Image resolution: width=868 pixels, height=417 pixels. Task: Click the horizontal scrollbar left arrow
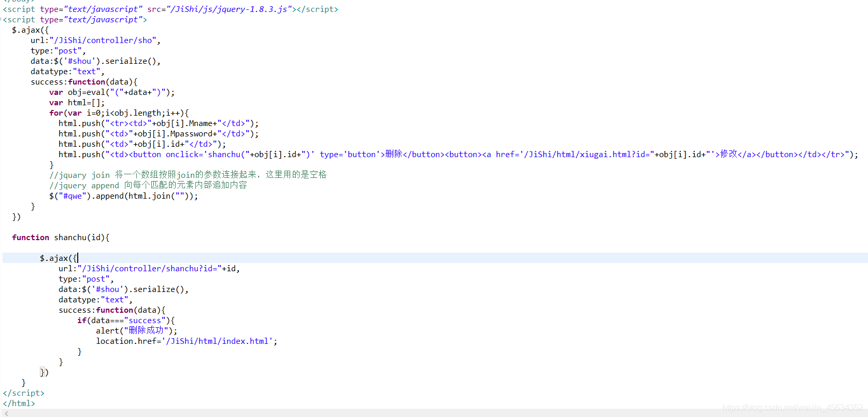coord(6,413)
